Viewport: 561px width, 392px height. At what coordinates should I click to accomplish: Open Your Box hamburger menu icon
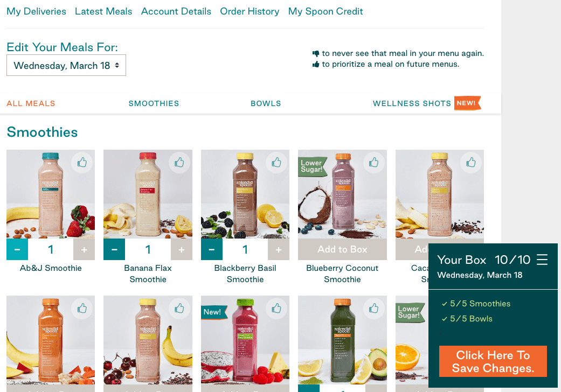(542, 260)
